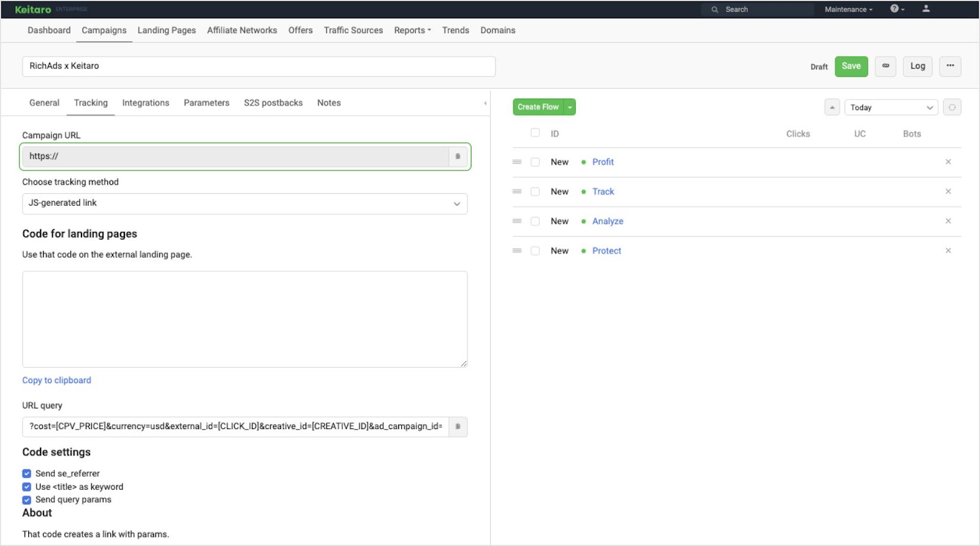
Task: Switch to the S2S postbacks tab
Action: [x=273, y=103]
